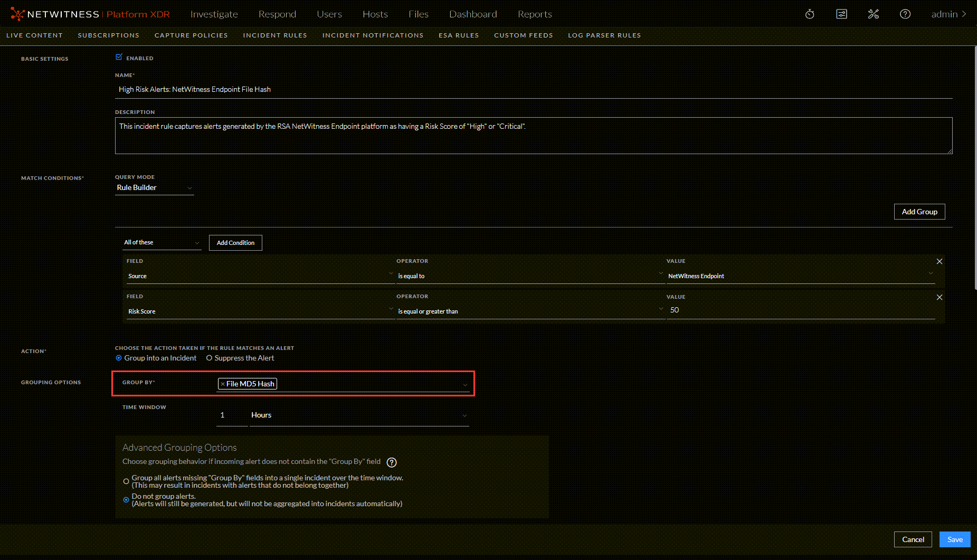Open the Investigate menu
This screenshot has height=560, width=977.
(214, 14)
